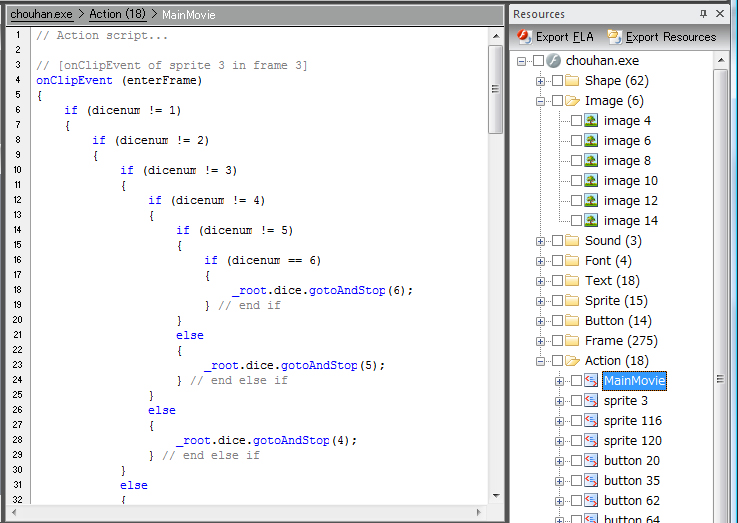Click the Sound (3) folder icon
738x523 pixels.
click(572, 241)
